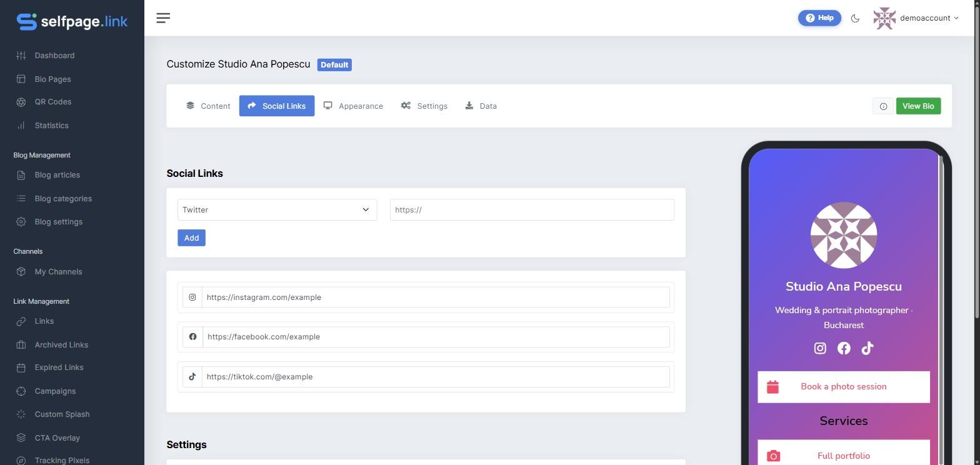Viewport: 980px width, 465px height.
Task: Click the preview profile avatar image
Action: click(844, 236)
